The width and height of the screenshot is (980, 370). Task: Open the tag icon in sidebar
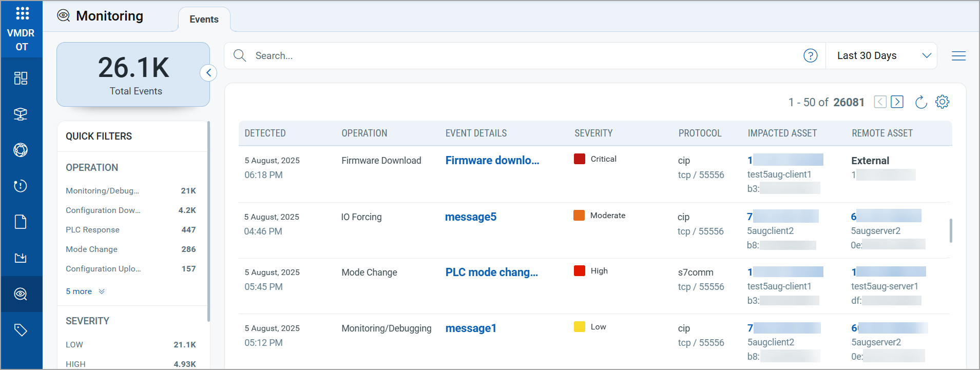click(21, 330)
